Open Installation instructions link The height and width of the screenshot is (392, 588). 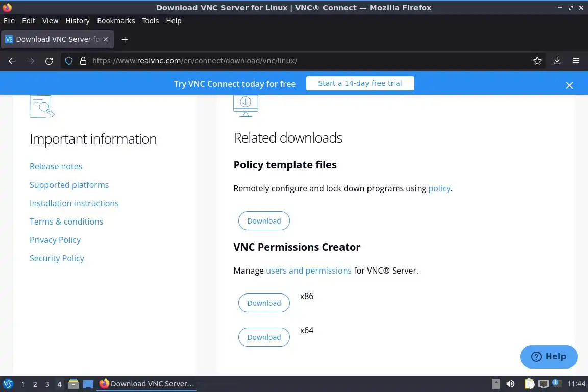pos(74,203)
